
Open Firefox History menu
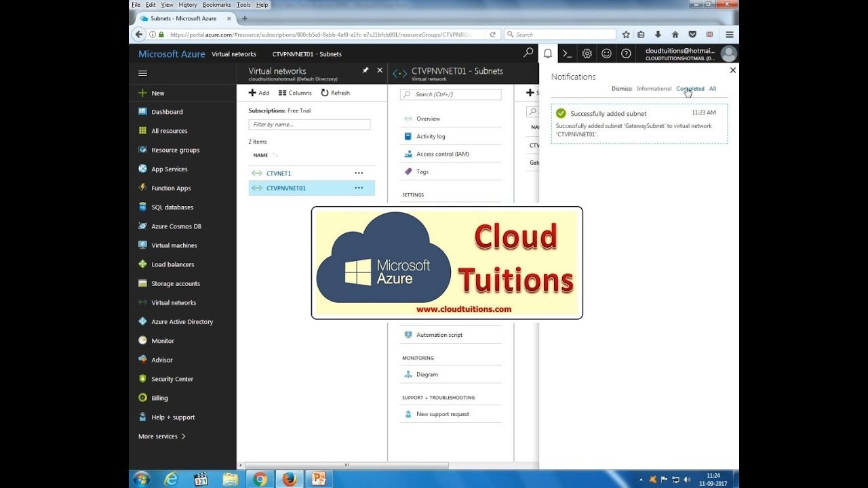(x=188, y=5)
